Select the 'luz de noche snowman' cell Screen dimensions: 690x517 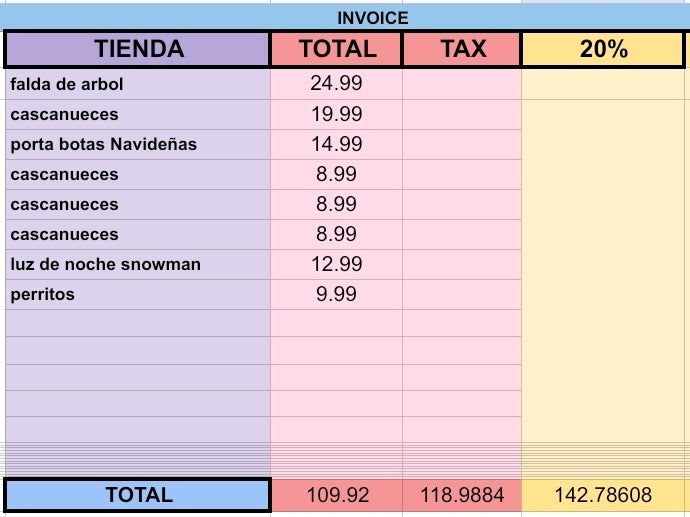tap(138, 264)
